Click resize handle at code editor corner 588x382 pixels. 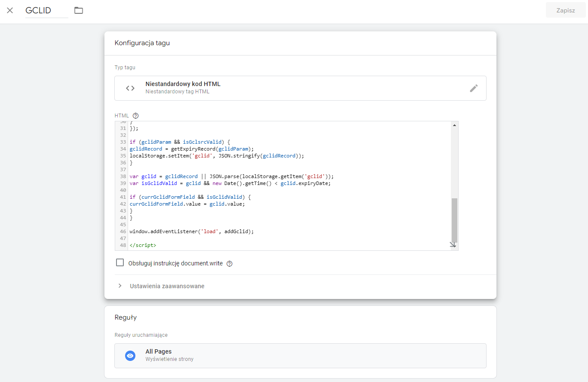pyautogui.click(x=453, y=245)
